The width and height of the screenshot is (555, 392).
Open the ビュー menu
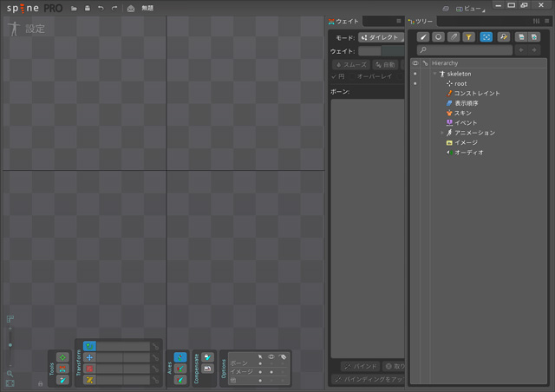click(472, 8)
